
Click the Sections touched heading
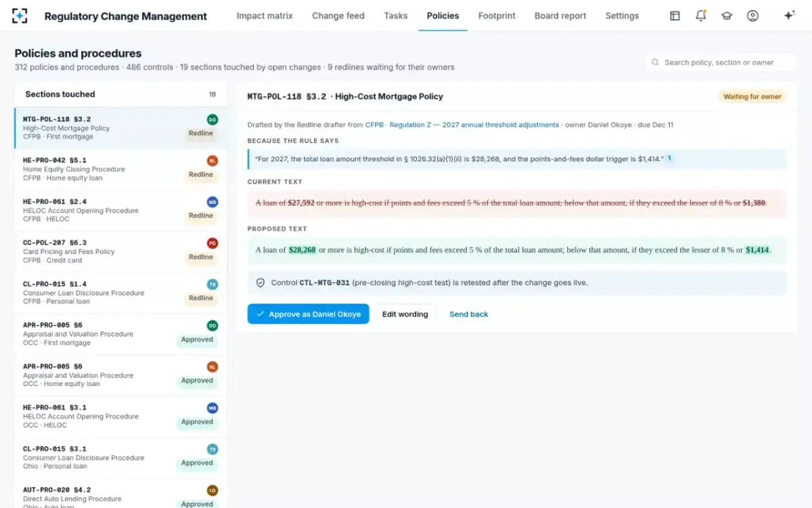click(x=60, y=94)
